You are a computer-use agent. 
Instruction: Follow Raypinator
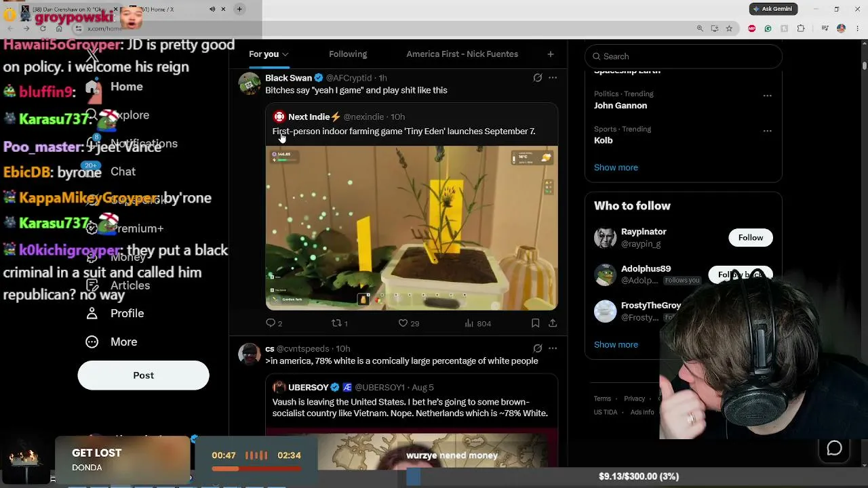(751, 237)
